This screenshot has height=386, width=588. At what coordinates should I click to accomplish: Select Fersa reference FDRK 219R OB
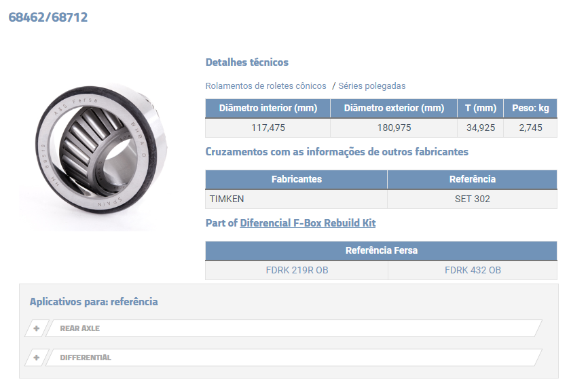click(x=297, y=270)
